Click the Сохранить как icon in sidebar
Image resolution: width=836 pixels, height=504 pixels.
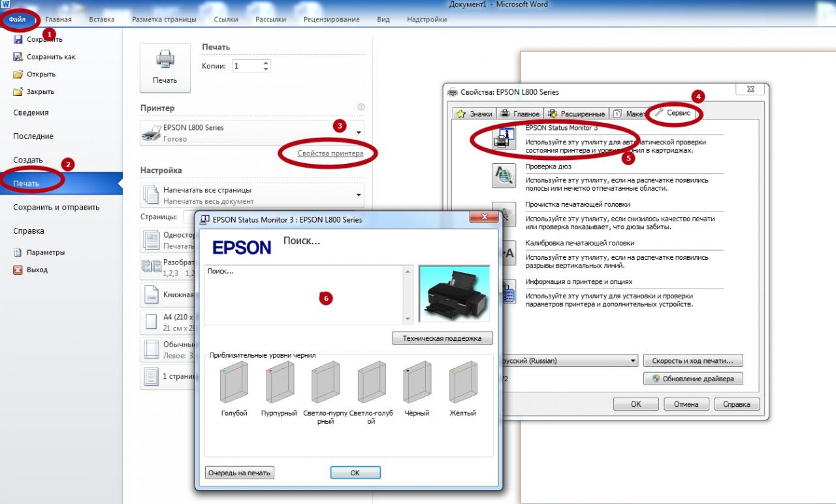tap(18, 57)
